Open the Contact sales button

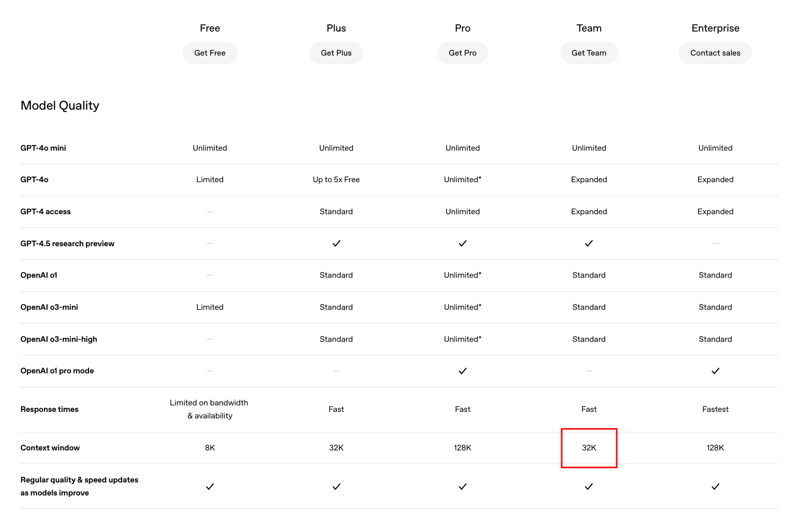715,53
